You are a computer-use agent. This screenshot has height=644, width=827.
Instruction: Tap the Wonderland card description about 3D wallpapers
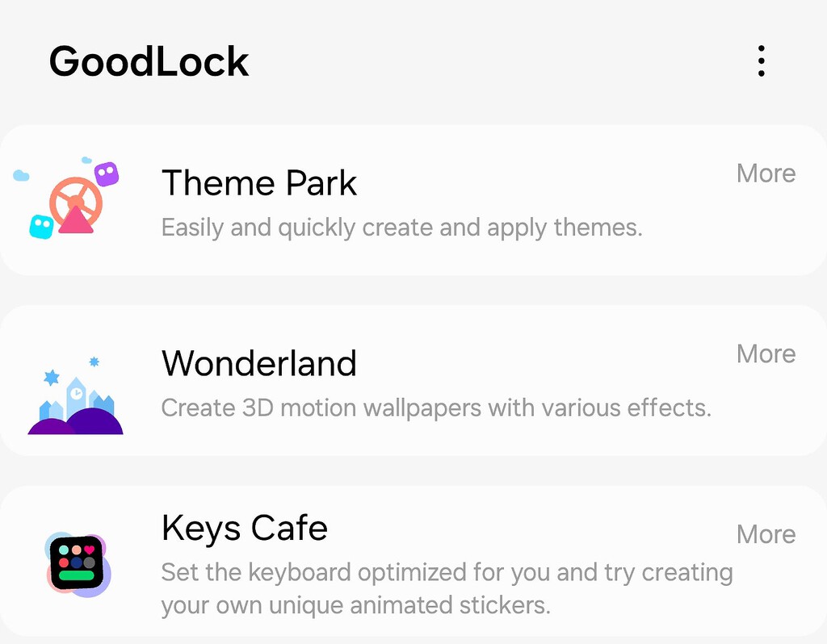[x=436, y=408]
